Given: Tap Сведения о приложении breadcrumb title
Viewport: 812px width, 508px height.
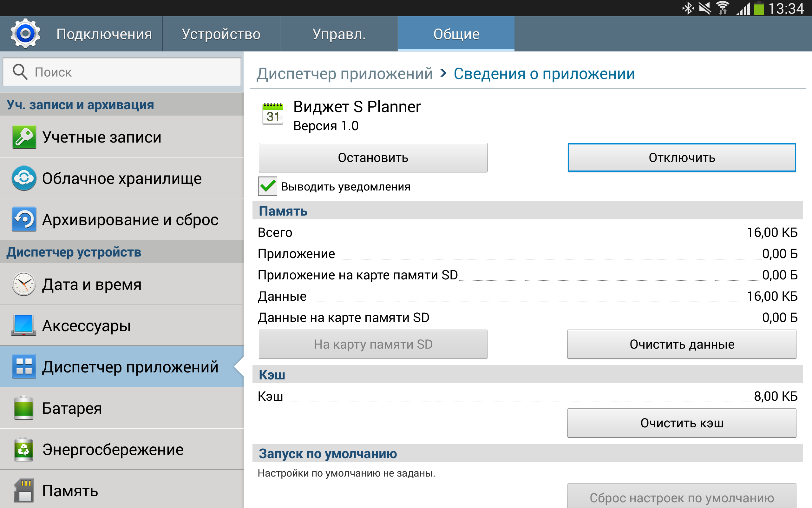Looking at the screenshot, I should pyautogui.click(x=544, y=74).
